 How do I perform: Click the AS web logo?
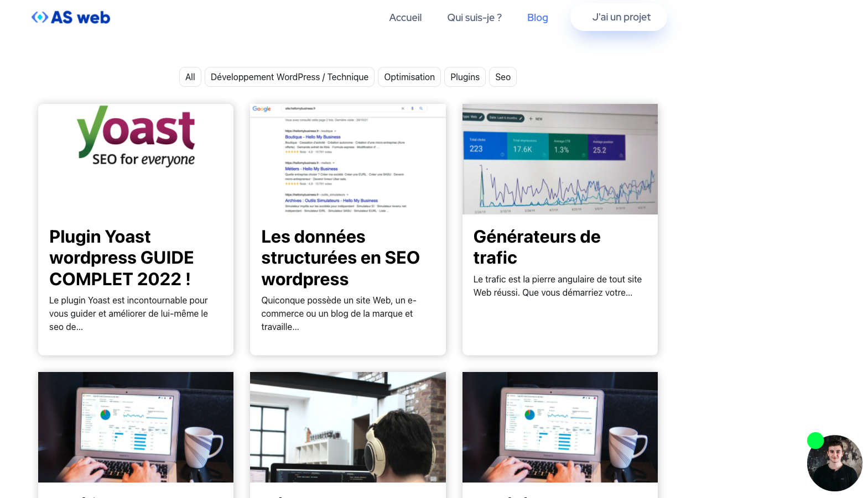coord(71,18)
